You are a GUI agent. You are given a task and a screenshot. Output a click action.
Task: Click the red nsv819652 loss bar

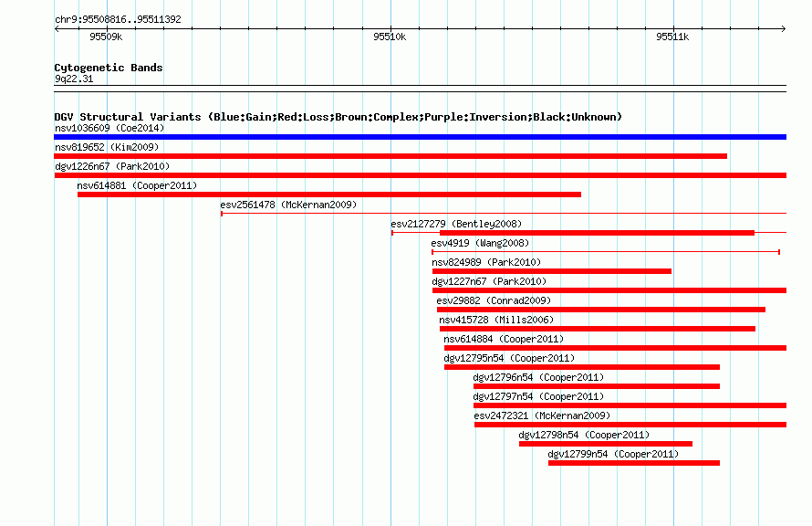390,156
